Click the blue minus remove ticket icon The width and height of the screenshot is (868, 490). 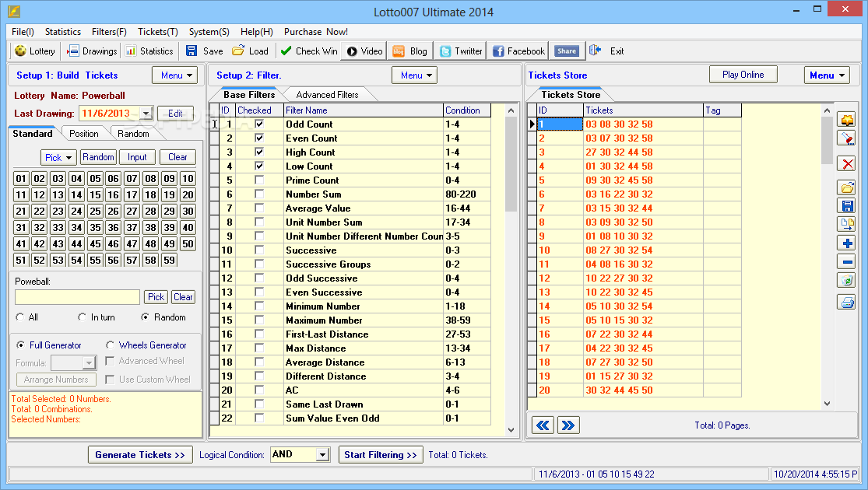pos(846,261)
